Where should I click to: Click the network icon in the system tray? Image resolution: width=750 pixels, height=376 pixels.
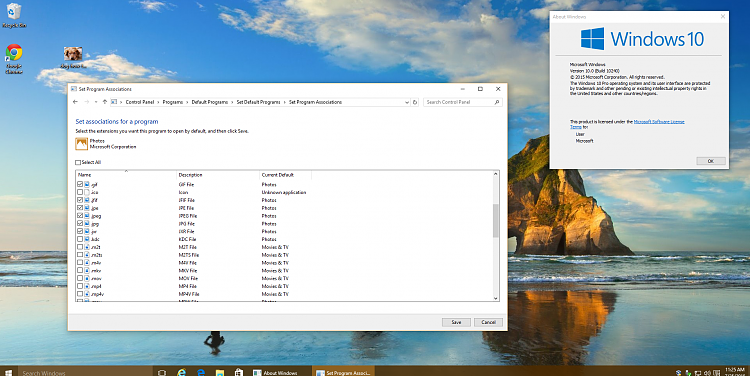(698, 373)
